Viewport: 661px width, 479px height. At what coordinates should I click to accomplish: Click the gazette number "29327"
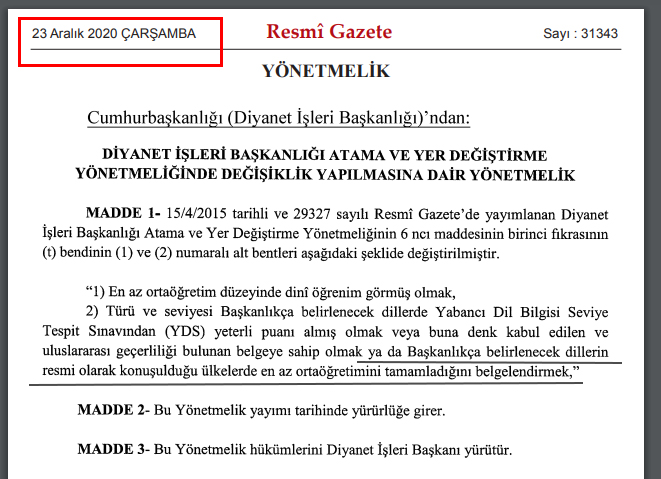[x=312, y=214]
